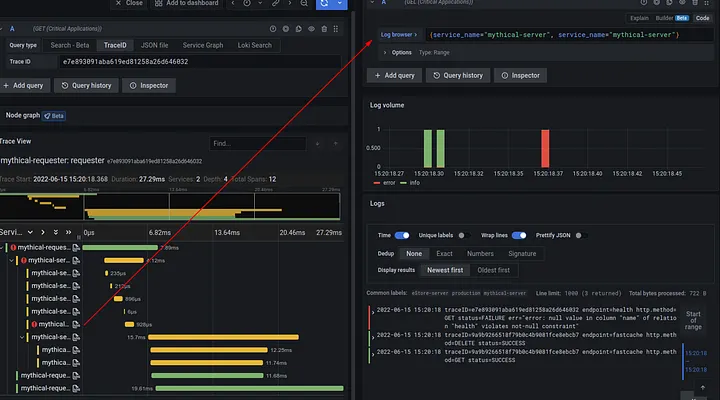Open logs icon for the last mythical-reque span with the 19.61ms bar
The height and width of the screenshot is (400, 720).
click(76, 389)
